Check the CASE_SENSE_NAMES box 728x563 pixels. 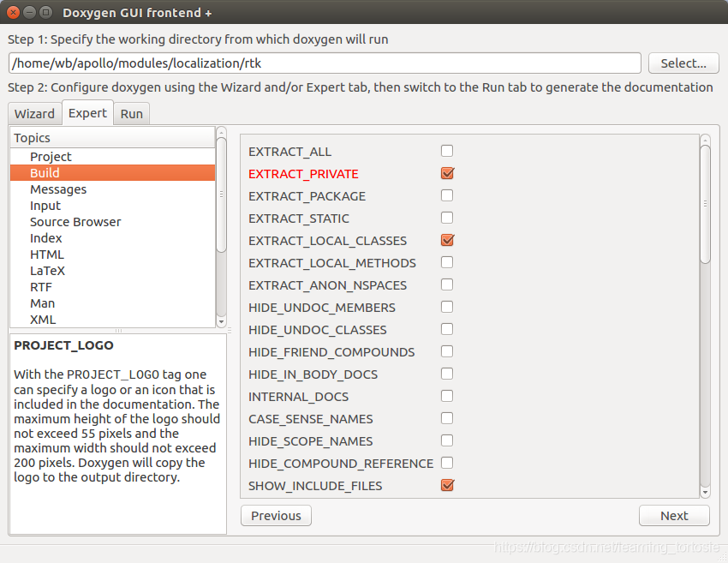coord(447,418)
